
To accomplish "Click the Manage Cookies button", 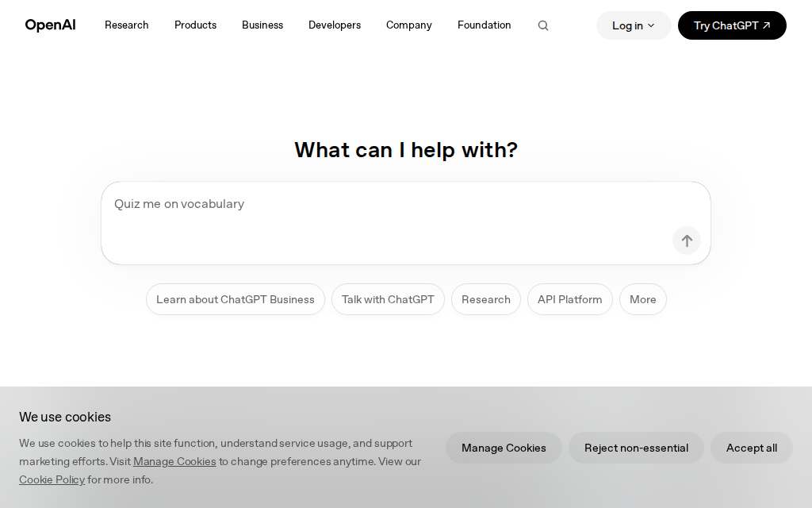I will (504, 448).
